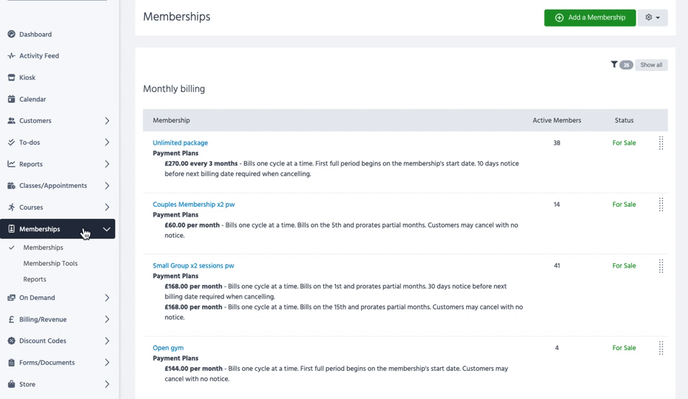
Task: Open the Kiosk icon in sidebar
Action: click(11, 77)
